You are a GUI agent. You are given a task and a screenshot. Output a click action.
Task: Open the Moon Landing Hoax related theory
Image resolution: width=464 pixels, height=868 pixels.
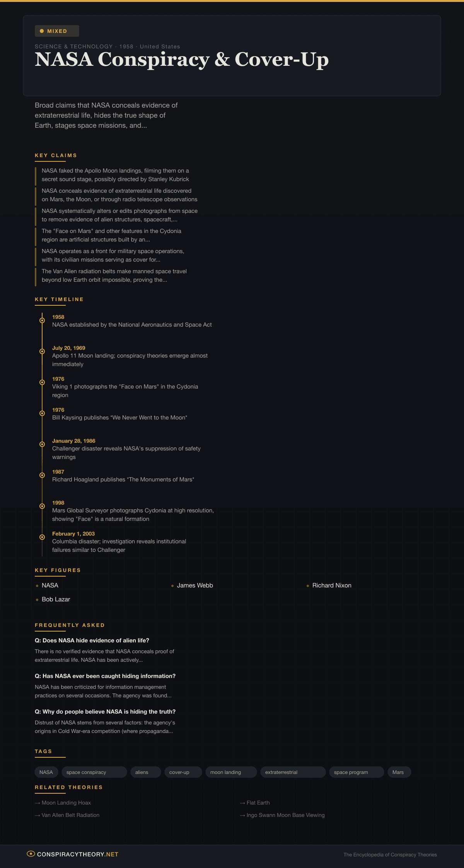[x=66, y=803]
